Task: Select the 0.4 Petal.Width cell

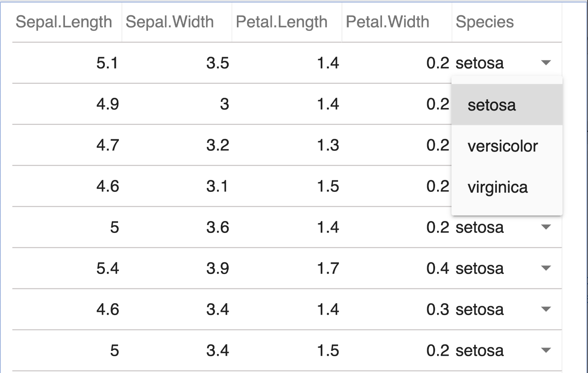Action: (x=438, y=268)
